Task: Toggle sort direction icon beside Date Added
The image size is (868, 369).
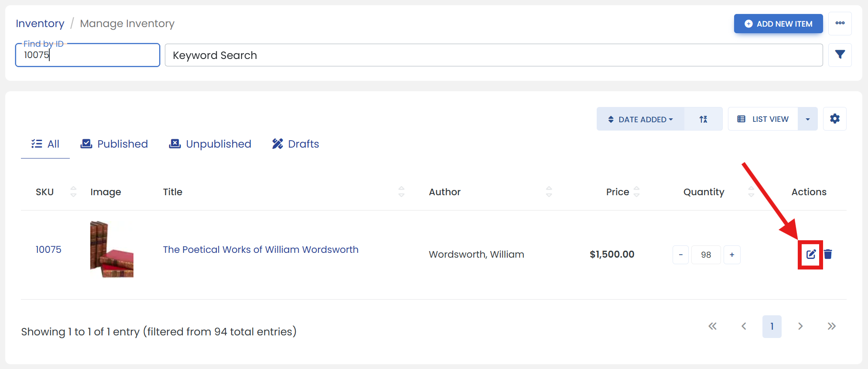Action: [703, 119]
